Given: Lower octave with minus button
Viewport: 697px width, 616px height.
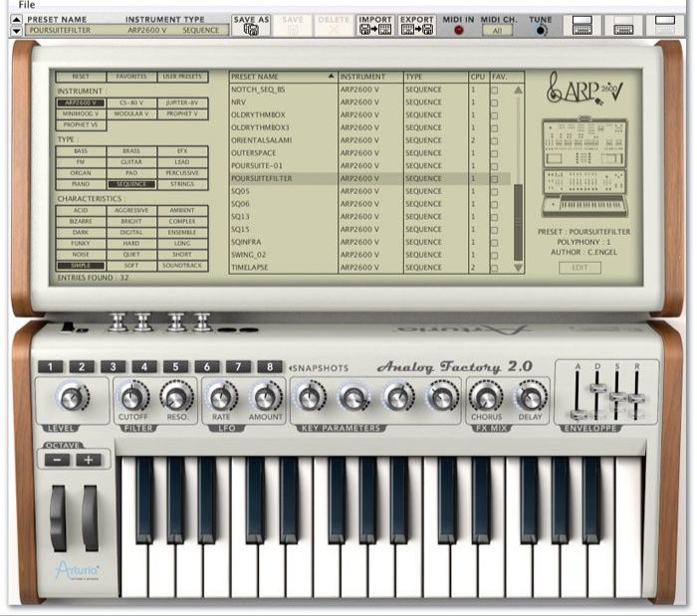Looking at the screenshot, I should pos(58,460).
